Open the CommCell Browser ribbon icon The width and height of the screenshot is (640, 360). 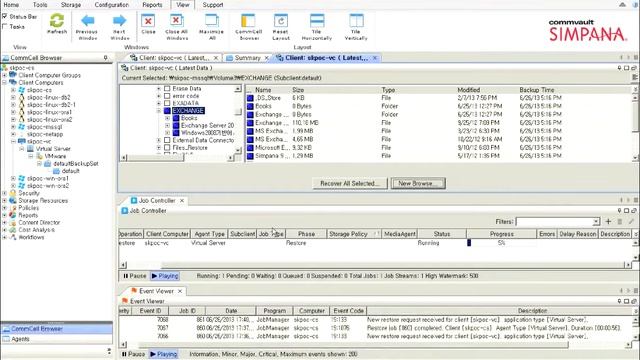(x=248, y=20)
